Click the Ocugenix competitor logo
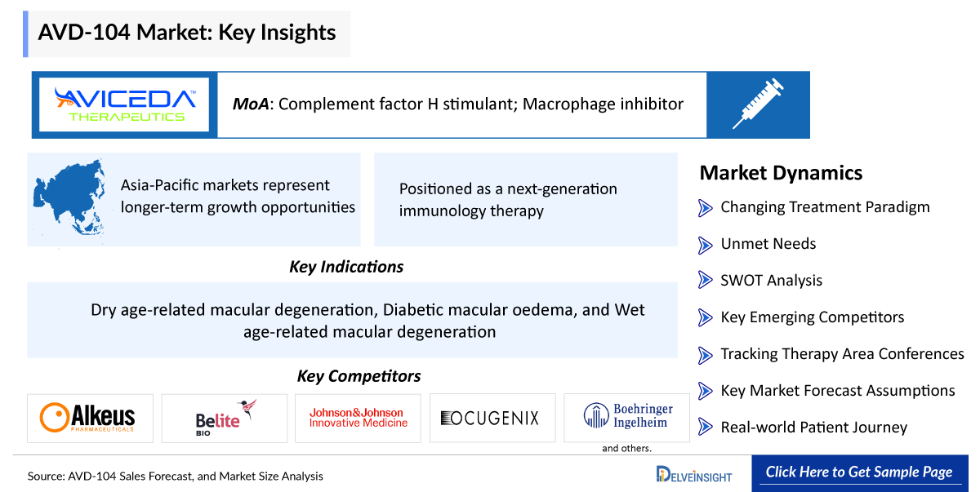 click(491, 418)
